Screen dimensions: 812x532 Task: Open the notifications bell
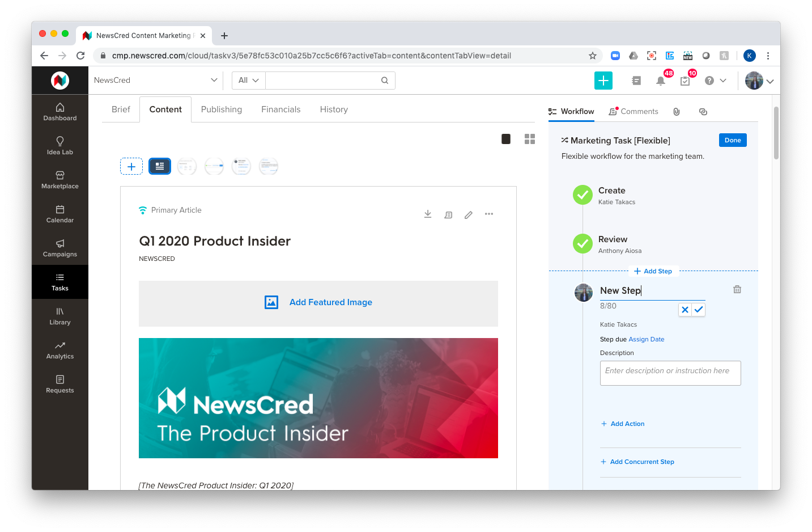pyautogui.click(x=661, y=81)
